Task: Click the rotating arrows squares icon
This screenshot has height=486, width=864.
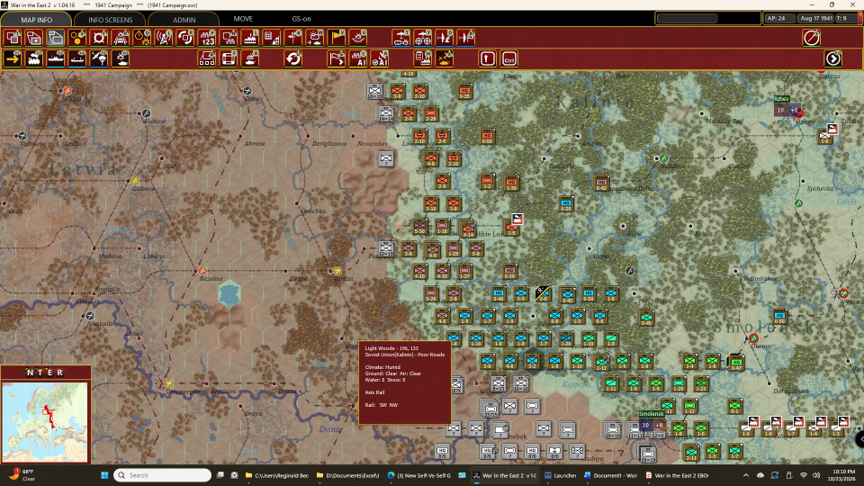Action: pyautogui.click(x=185, y=38)
